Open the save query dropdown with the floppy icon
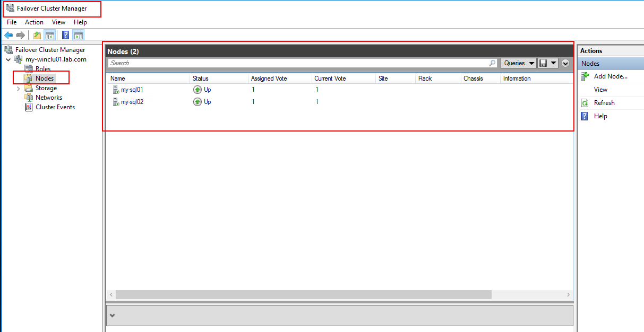 point(548,63)
